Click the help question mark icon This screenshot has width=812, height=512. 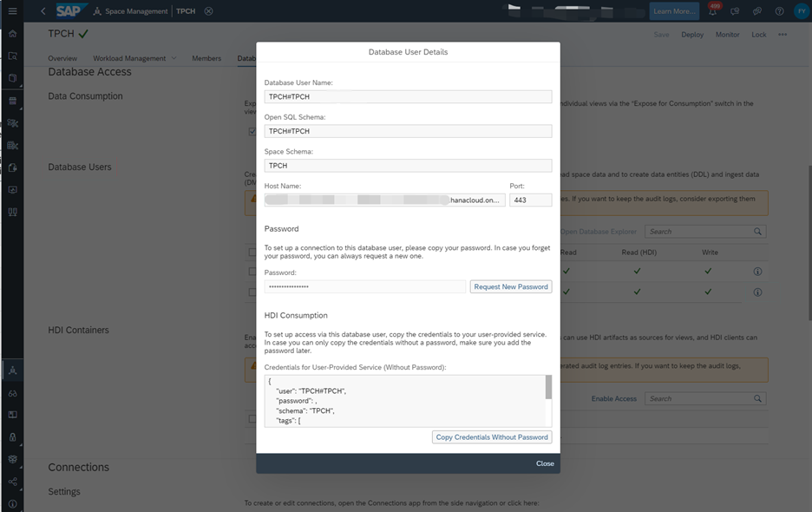pos(779,11)
